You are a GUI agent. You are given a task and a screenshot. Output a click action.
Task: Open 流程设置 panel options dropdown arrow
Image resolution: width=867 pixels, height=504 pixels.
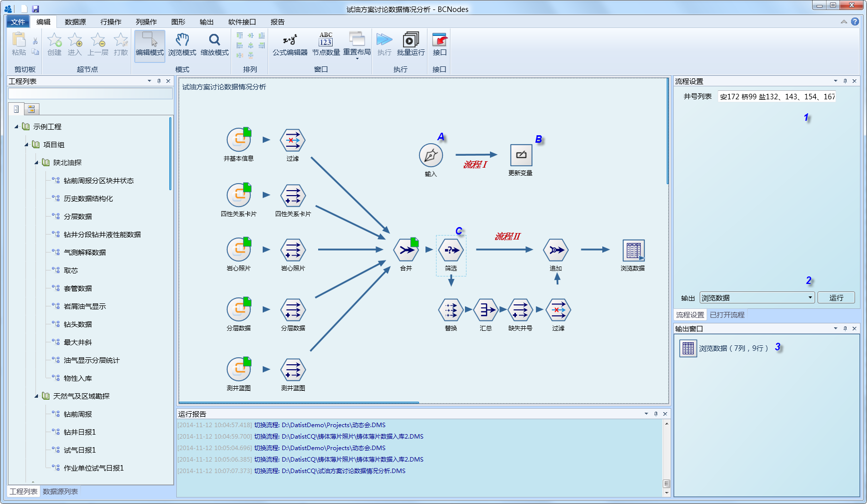click(x=836, y=81)
